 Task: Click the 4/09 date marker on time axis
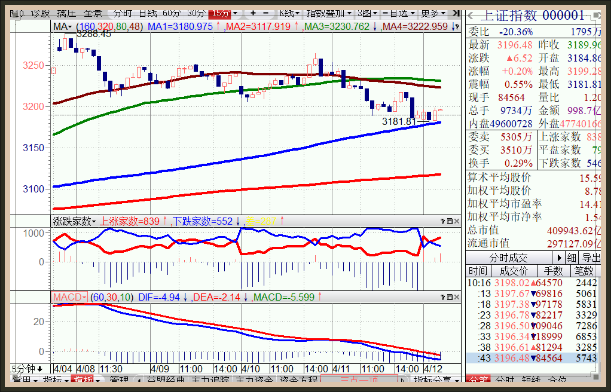tap(159, 369)
